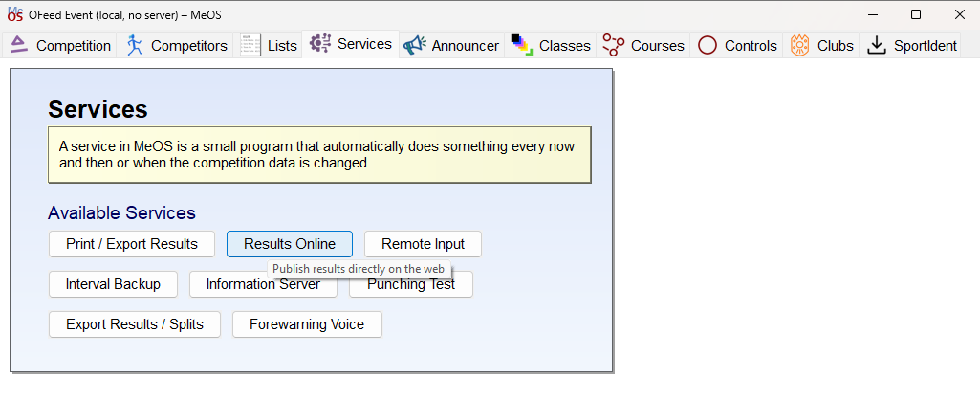Click the colored squares Classes icon
980x400 pixels.
tap(521, 45)
